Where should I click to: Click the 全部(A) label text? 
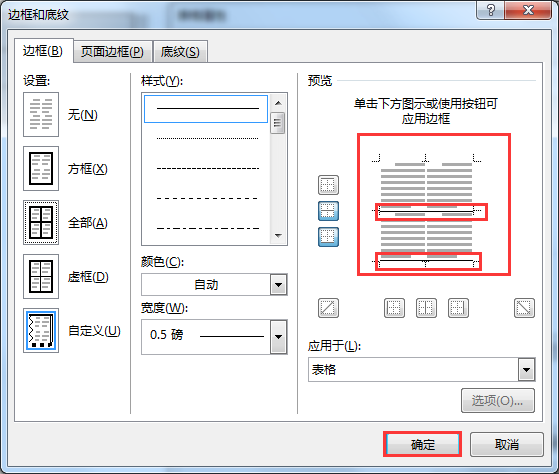(88, 223)
